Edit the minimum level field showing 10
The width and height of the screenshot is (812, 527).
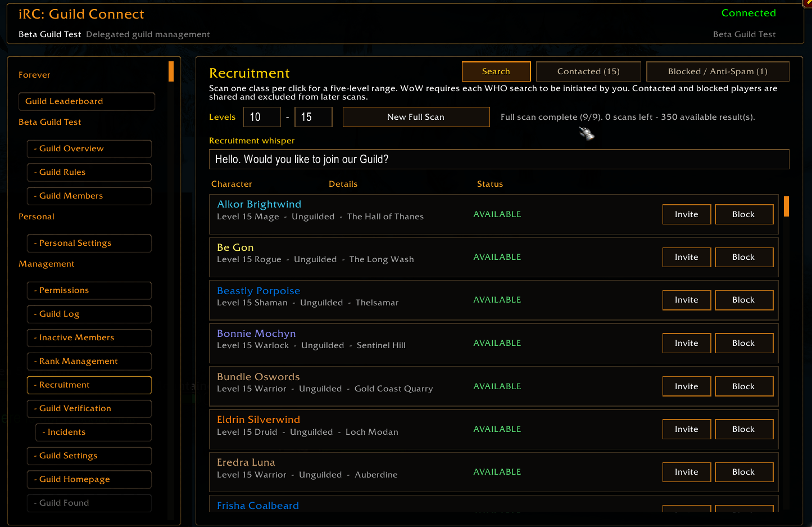(x=262, y=117)
